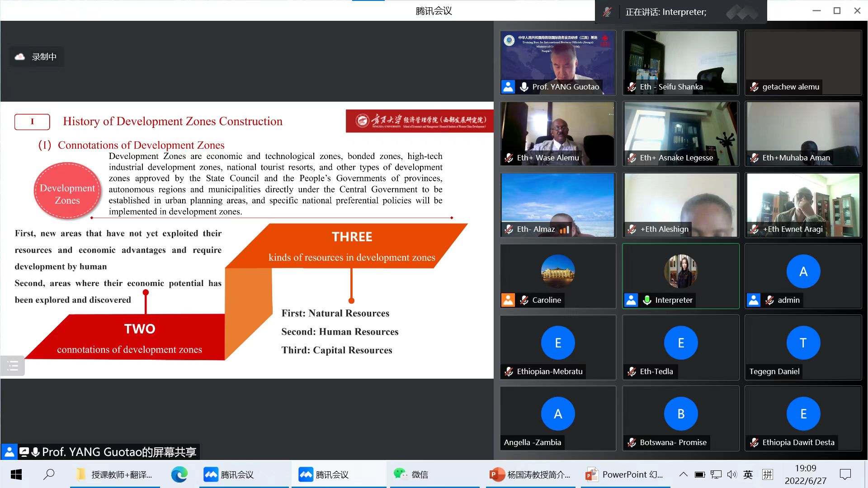Image resolution: width=868 pixels, height=488 pixels.
Task: Open the Pinyin IME mode indicator
Action: 768,474
